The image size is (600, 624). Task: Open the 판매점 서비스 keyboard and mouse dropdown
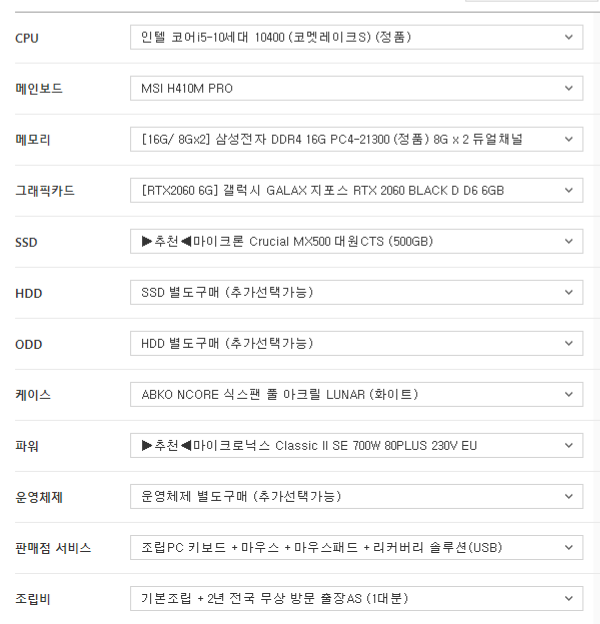356,548
